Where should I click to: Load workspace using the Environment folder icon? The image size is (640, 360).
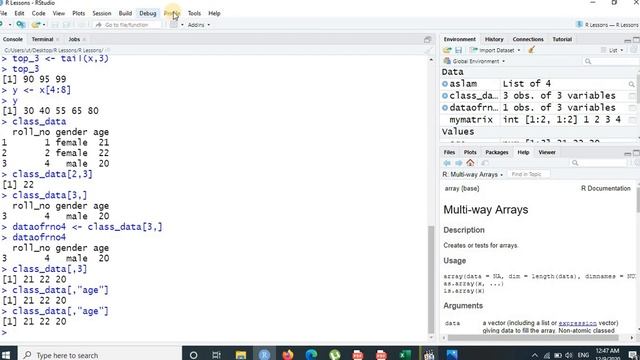(447, 50)
